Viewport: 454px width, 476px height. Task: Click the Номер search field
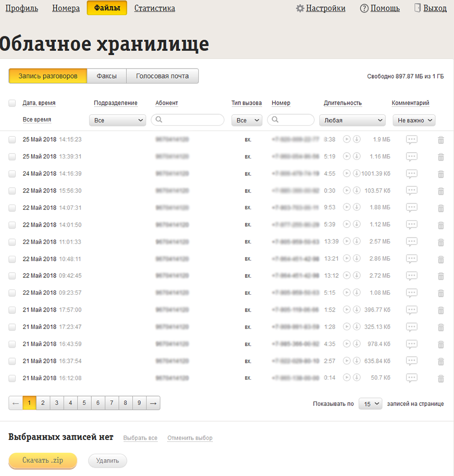[x=291, y=120]
